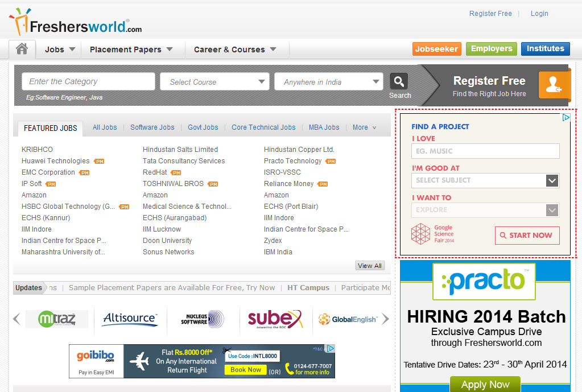Click the Employers button

coord(491,49)
